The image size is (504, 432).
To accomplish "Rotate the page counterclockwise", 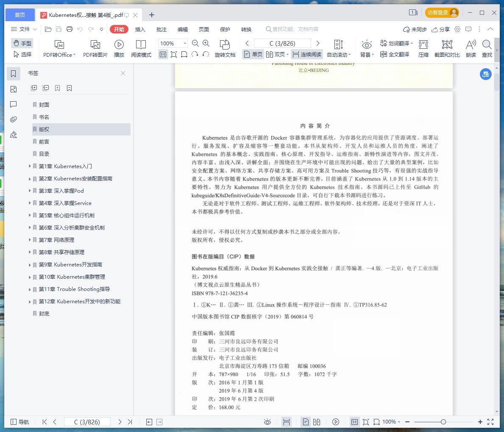I will [x=206, y=55].
